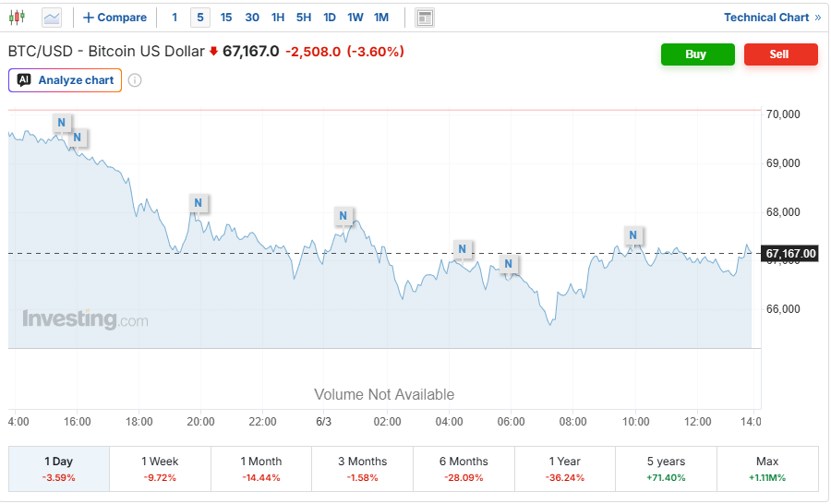Viewport: 831px width, 504px height.
Task: Click the AI icon in Analyze chart
Action: 24,80
